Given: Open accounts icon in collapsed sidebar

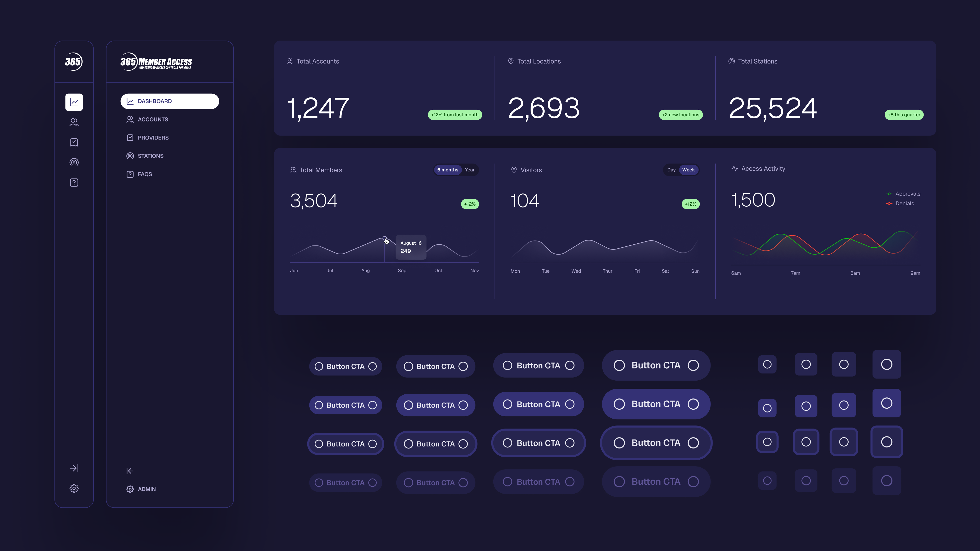Looking at the screenshot, I should 74,122.
